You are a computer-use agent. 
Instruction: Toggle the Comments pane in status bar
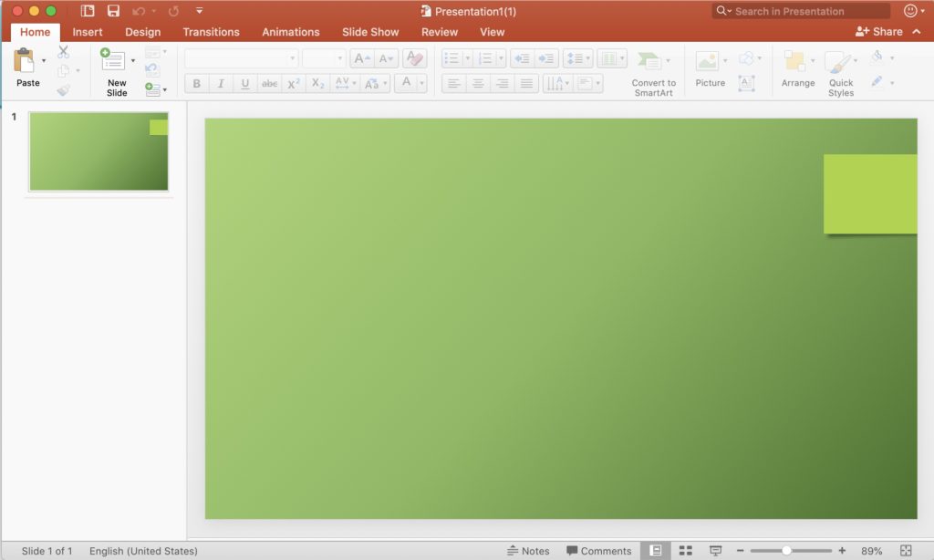[598, 551]
